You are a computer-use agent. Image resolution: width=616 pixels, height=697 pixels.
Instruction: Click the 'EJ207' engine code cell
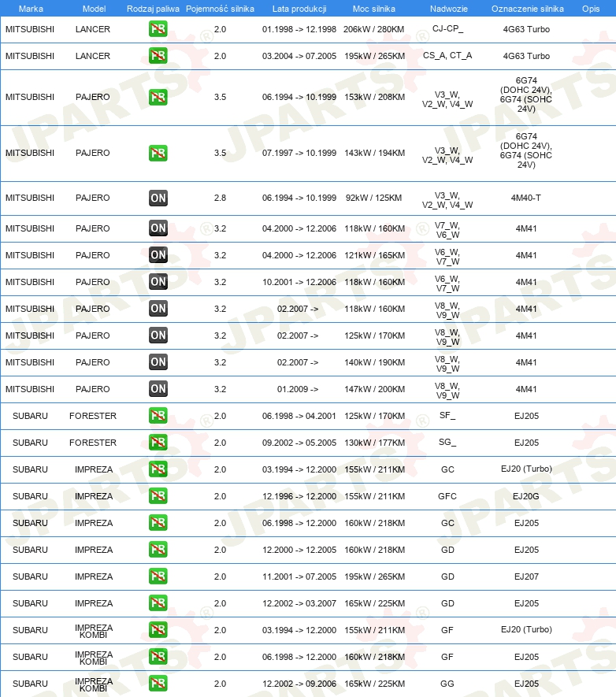click(x=526, y=577)
